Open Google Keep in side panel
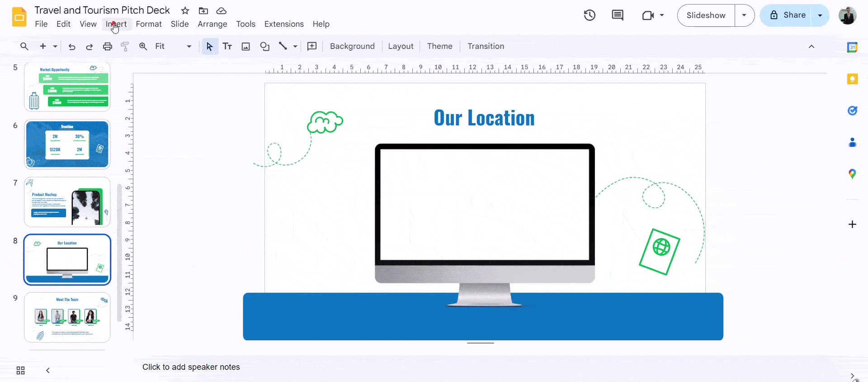This screenshot has height=382, width=868. 852,79
